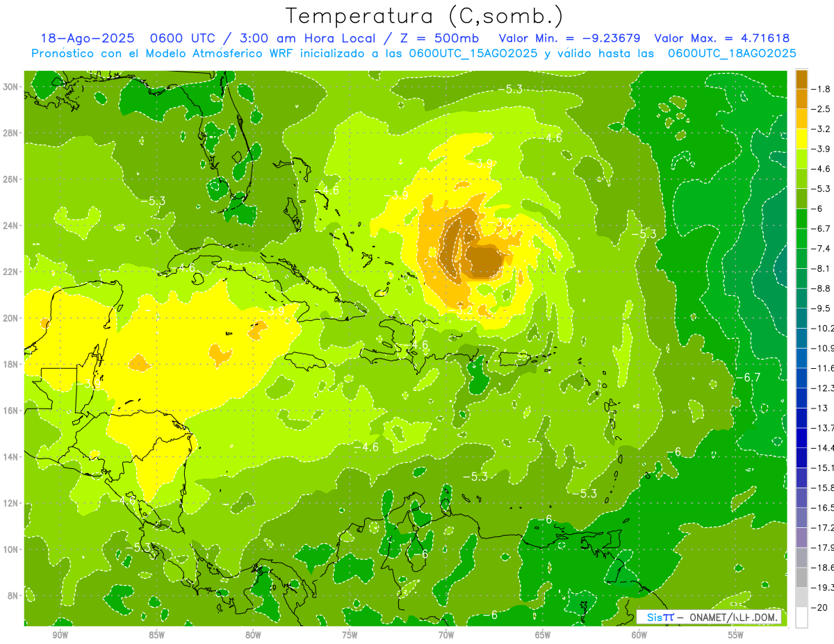Click the '8N' latitude axis label
The height and width of the screenshot is (644, 834).
13,595
